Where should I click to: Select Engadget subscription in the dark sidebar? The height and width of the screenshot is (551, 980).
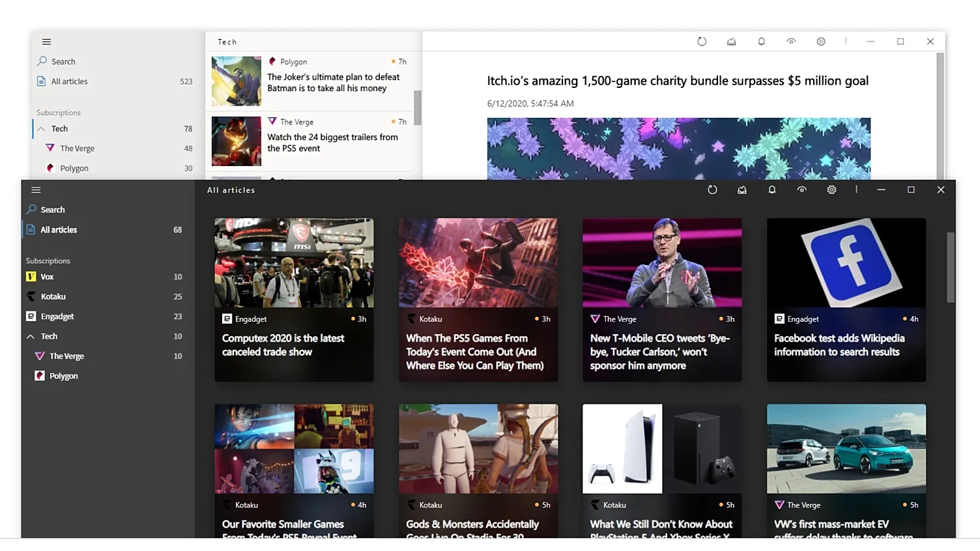coord(57,317)
